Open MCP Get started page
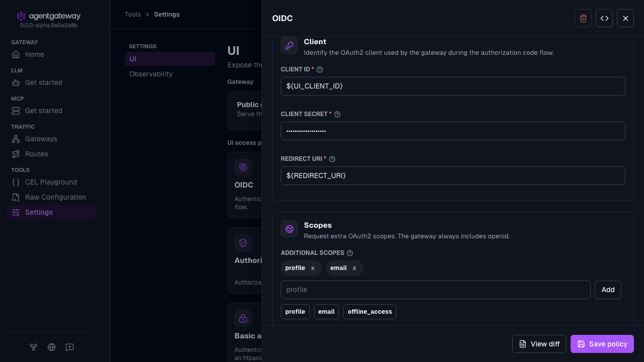This screenshot has height=362, width=644. (x=51, y=111)
